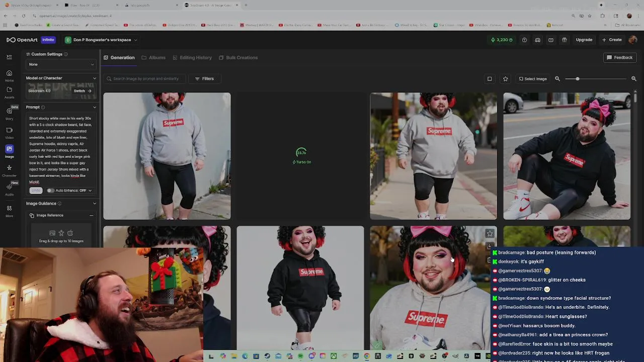
Task: Open the gift rewards icon
Action: pyautogui.click(x=564, y=40)
